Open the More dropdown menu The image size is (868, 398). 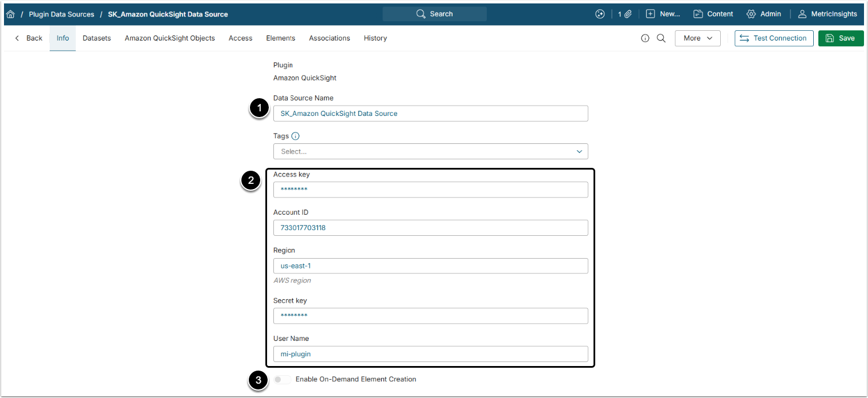click(x=697, y=38)
